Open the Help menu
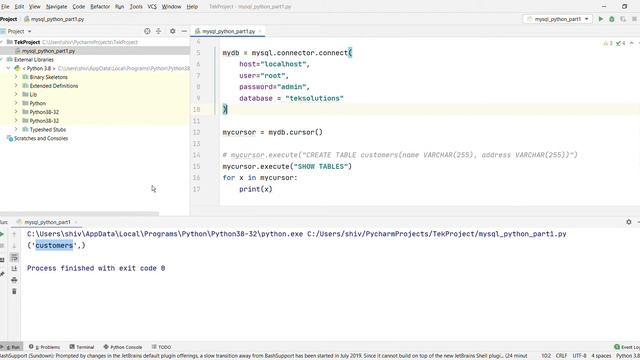This screenshot has height=360, width=640. pos(192,7)
